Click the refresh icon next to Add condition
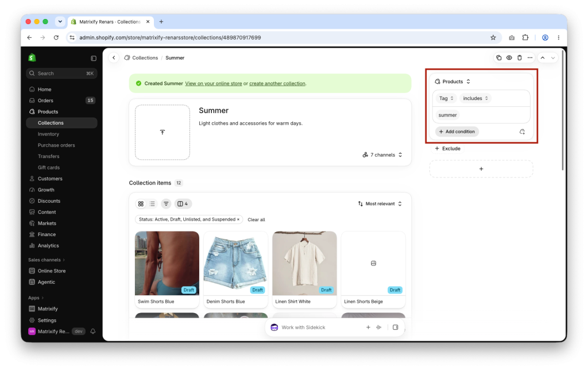The width and height of the screenshot is (588, 370). [x=522, y=132]
